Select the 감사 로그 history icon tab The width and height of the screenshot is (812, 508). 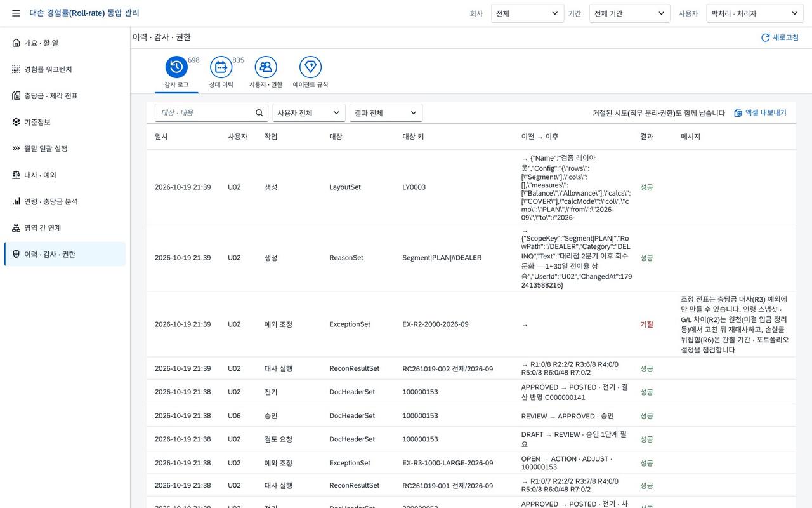176,67
